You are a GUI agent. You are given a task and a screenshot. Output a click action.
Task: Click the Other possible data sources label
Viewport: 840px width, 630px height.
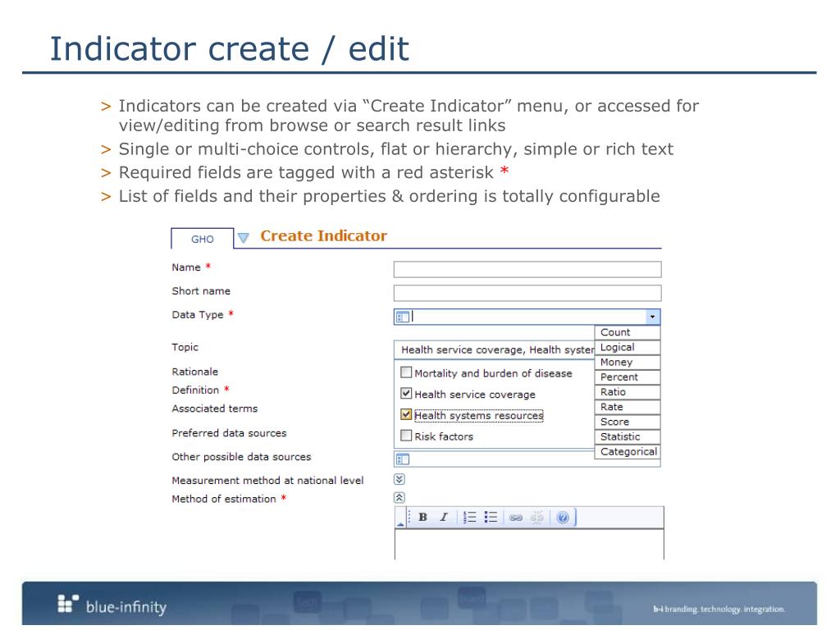pyautogui.click(x=242, y=457)
